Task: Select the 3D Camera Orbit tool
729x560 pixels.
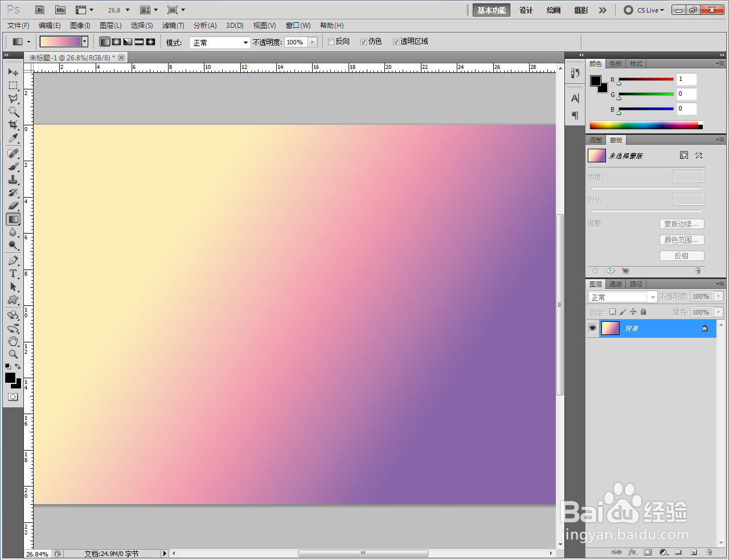Action: tap(13, 328)
